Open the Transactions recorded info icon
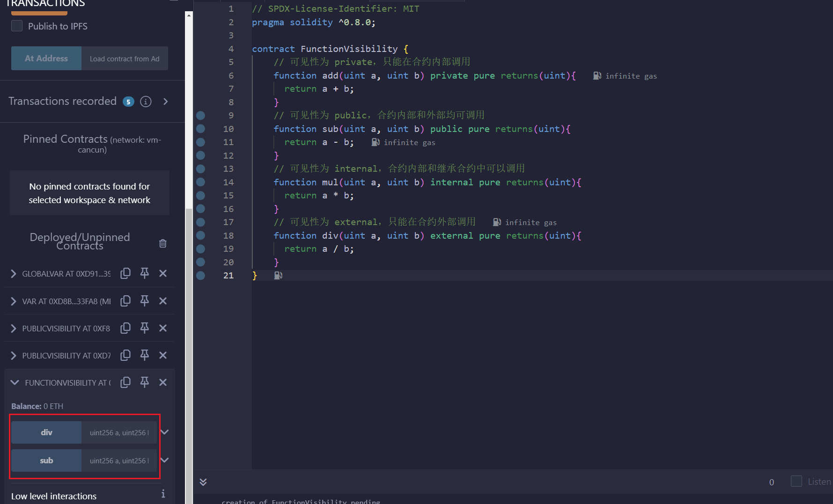833x504 pixels. point(146,102)
